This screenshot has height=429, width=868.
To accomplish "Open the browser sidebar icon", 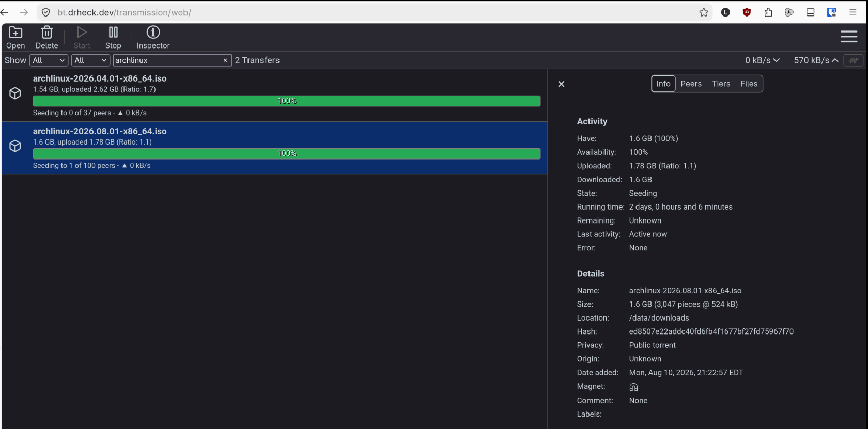I will point(810,12).
